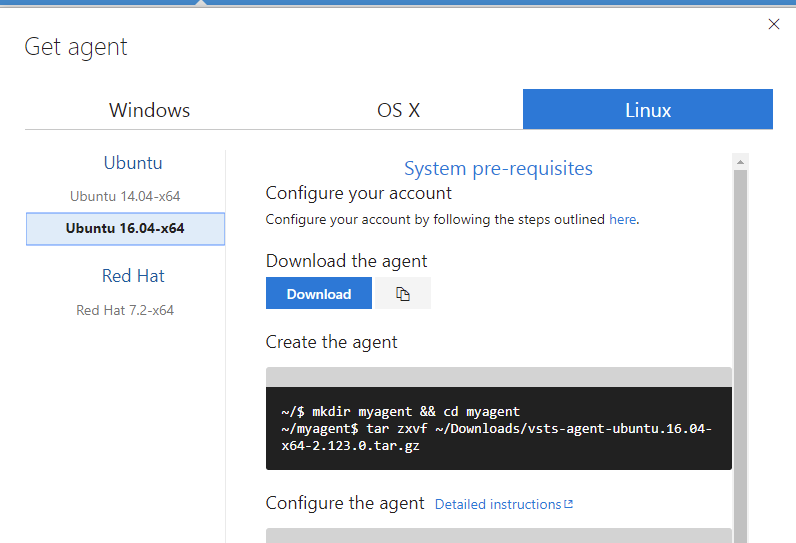Close the Get agent dialog
796x543 pixels.
point(773,25)
